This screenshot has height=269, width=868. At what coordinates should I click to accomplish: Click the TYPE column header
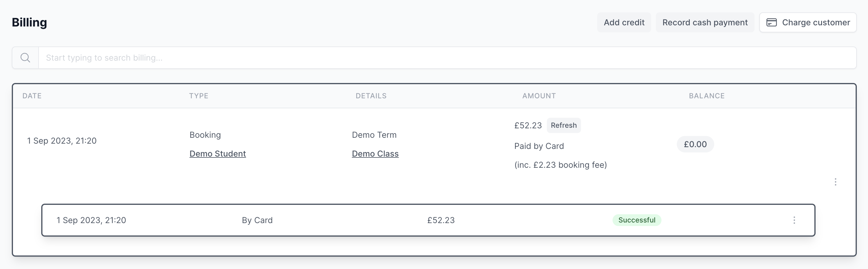tap(199, 96)
